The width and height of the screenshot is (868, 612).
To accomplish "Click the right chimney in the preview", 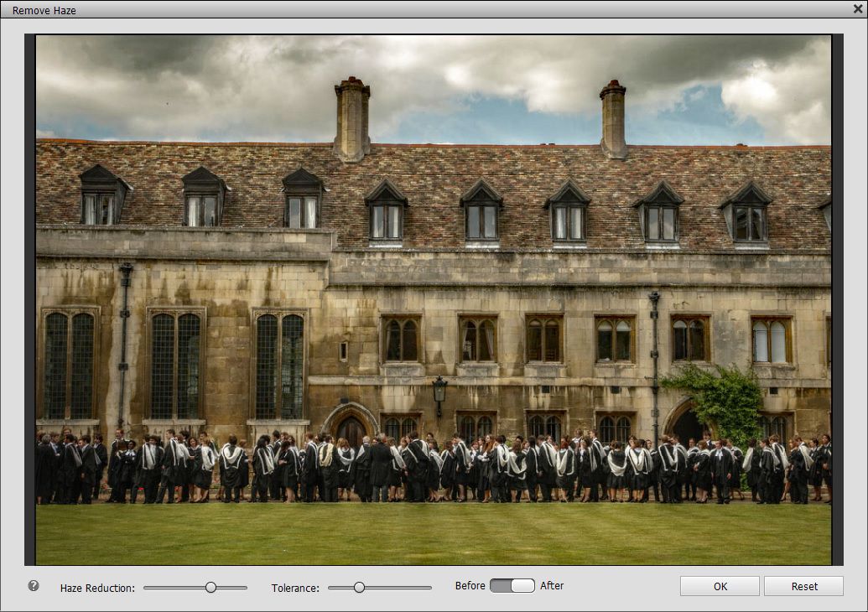I will click(x=613, y=119).
